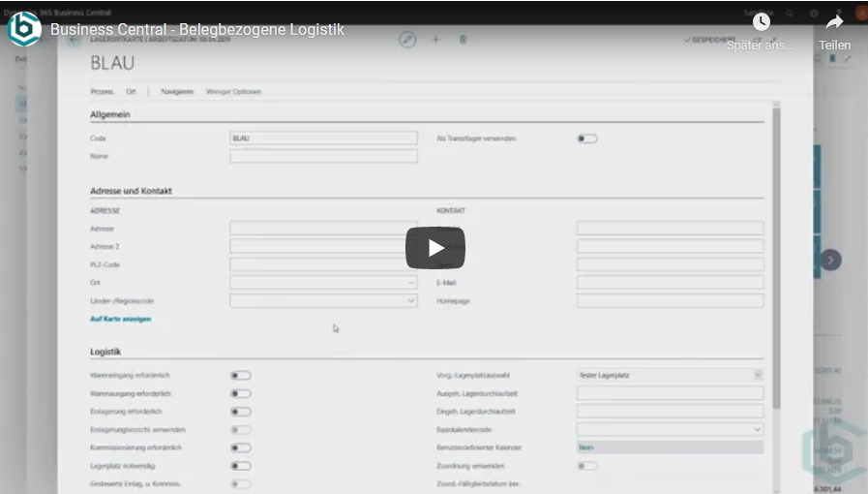The width and height of the screenshot is (868, 494).
Task: Click the channel logo icon top left
Action: [23, 29]
